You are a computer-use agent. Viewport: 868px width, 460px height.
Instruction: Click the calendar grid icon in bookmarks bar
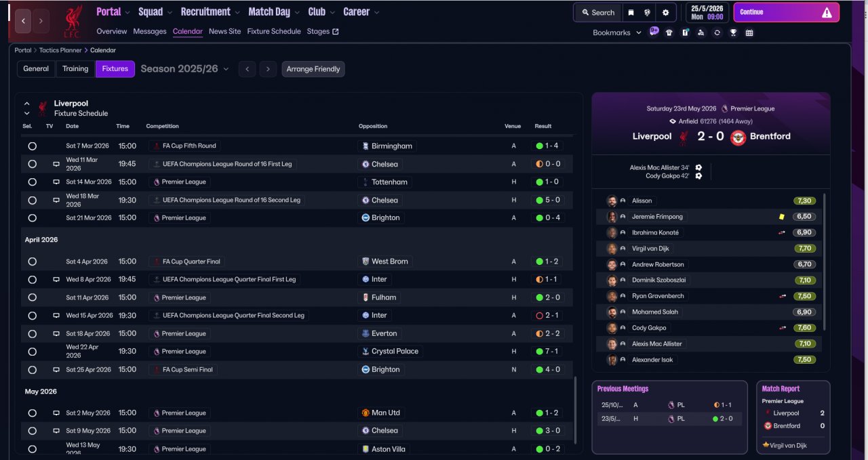click(749, 33)
